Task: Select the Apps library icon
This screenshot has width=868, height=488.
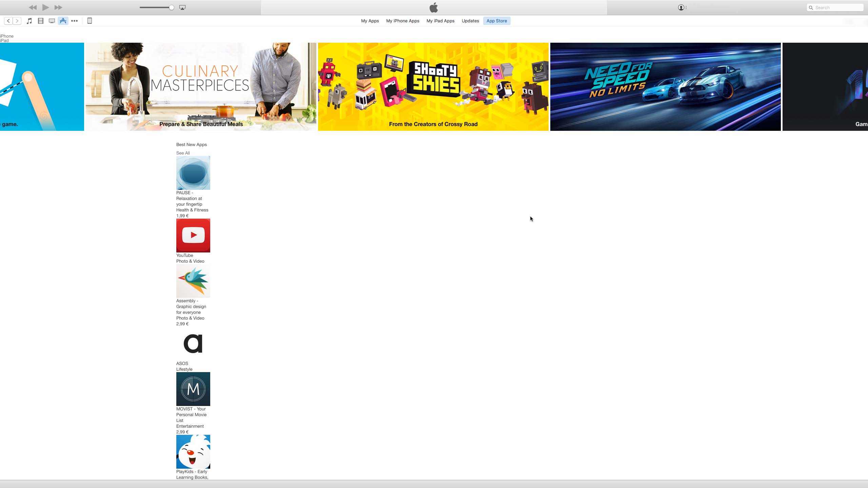Action: pyautogui.click(x=63, y=21)
